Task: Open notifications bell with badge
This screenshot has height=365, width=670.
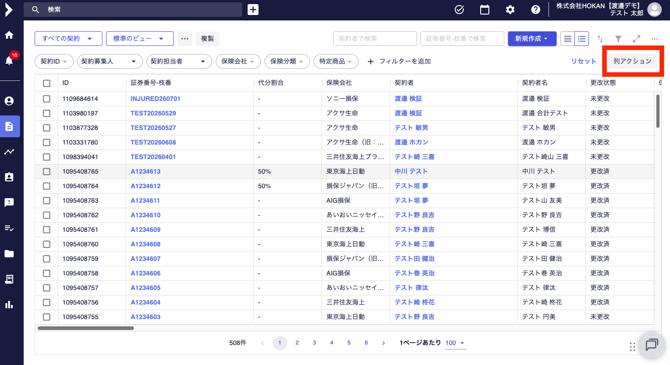Action: click(x=9, y=59)
